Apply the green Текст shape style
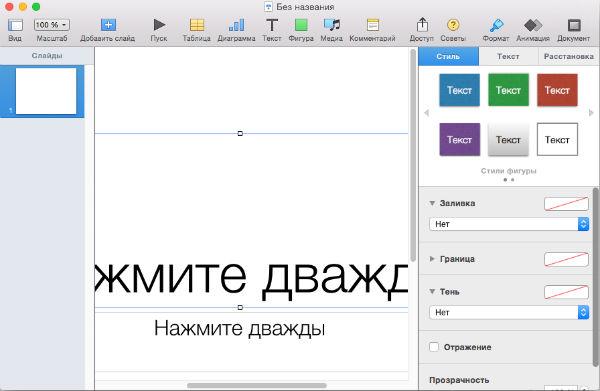Viewport: 600px width, 391px height. pos(508,90)
